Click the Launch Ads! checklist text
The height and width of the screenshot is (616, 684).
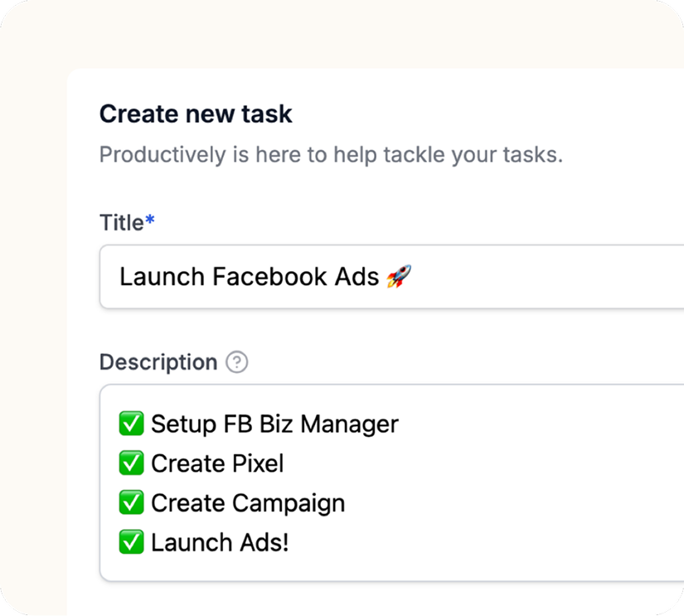point(217,542)
